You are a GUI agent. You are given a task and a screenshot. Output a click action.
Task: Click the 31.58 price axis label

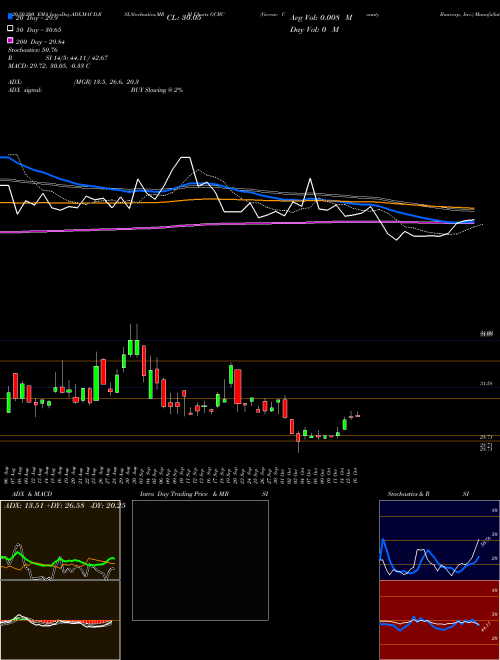point(486,383)
